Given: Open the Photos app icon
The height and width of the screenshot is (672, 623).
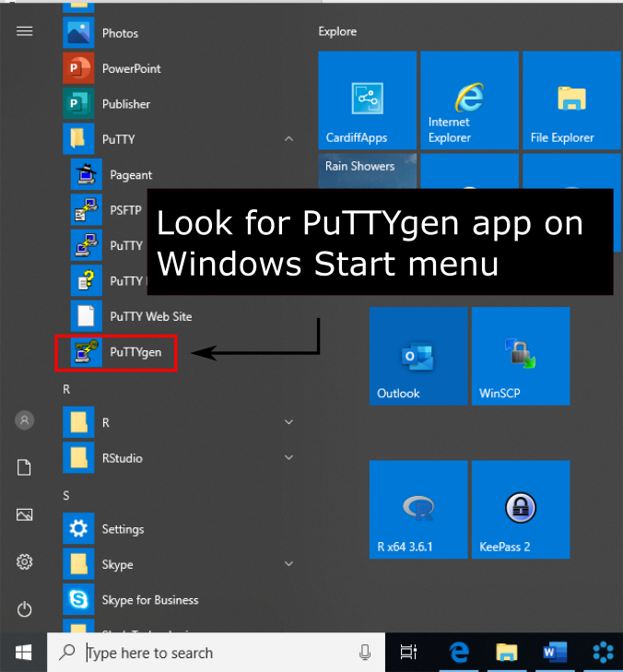Looking at the screenshot, I should (78, 33).
